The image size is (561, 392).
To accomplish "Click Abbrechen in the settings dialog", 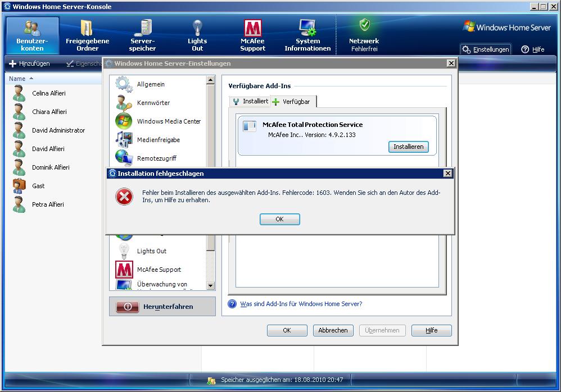I will coord(333,330).
